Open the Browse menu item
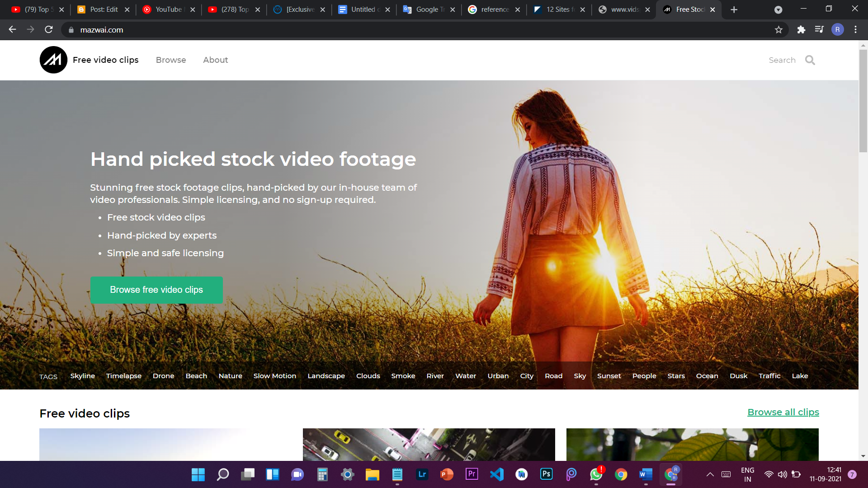The width and height of the screenshot is (868, 488). pos(171,60)
